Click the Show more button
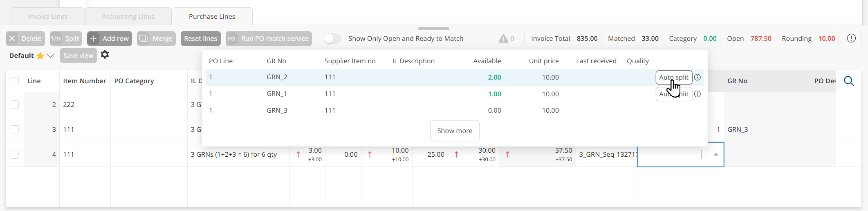Screen dimensions: 868x211 click(x=455, y=131)
